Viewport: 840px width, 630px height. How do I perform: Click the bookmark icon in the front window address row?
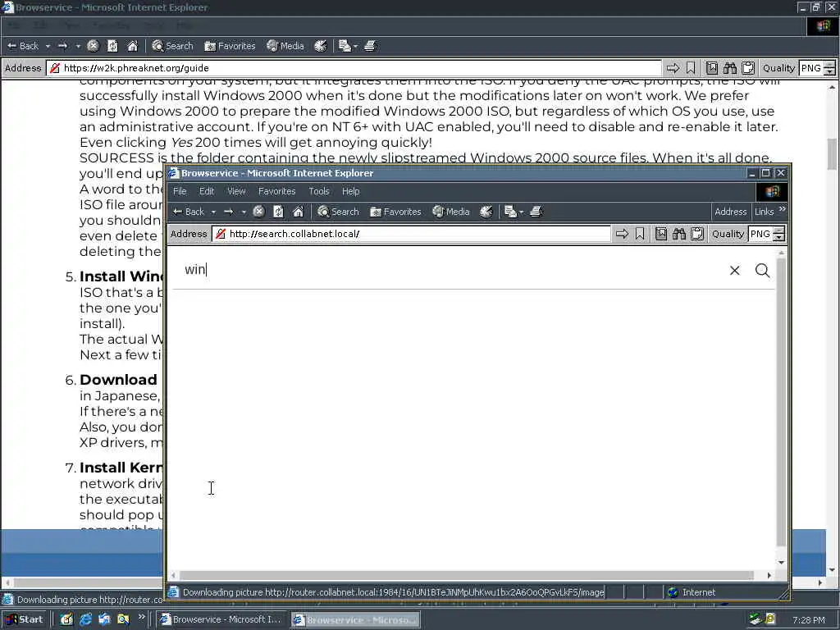click(x=640, y=234)
